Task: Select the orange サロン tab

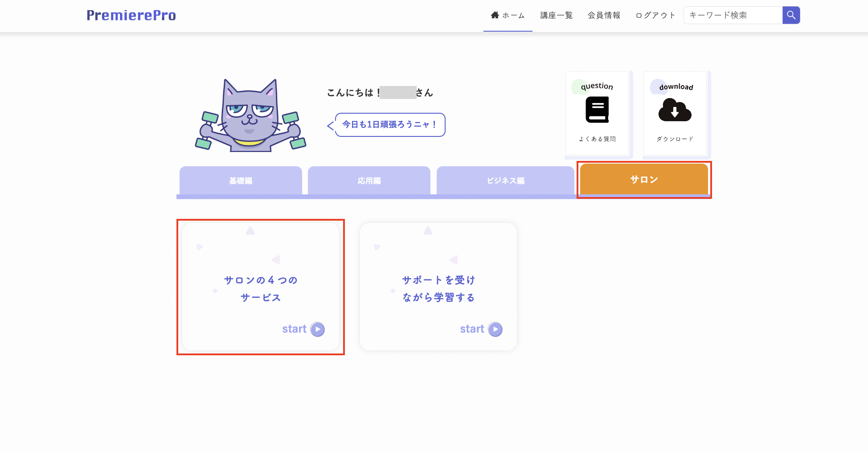Action: (x=644, y=179)
